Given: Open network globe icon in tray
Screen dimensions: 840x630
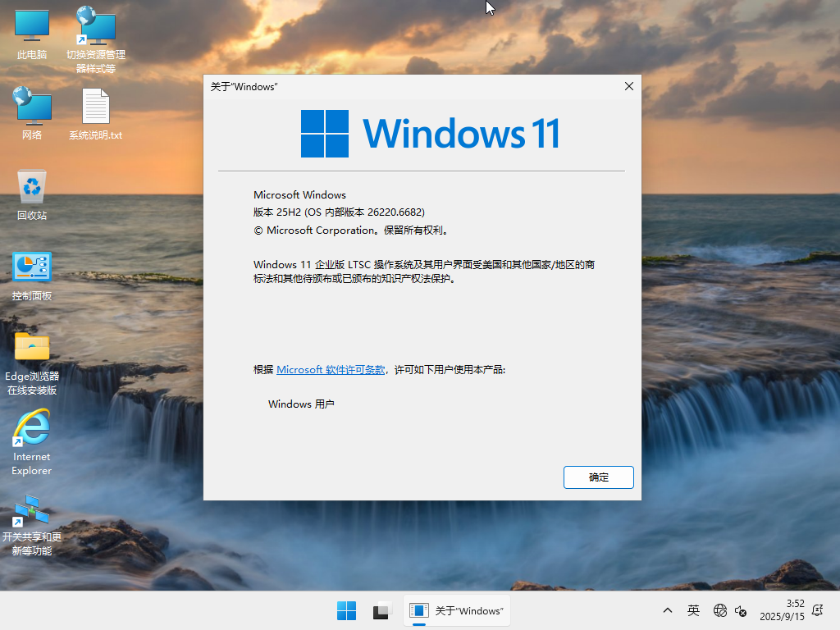Looking at the screenshot, I should click(720, 610).
